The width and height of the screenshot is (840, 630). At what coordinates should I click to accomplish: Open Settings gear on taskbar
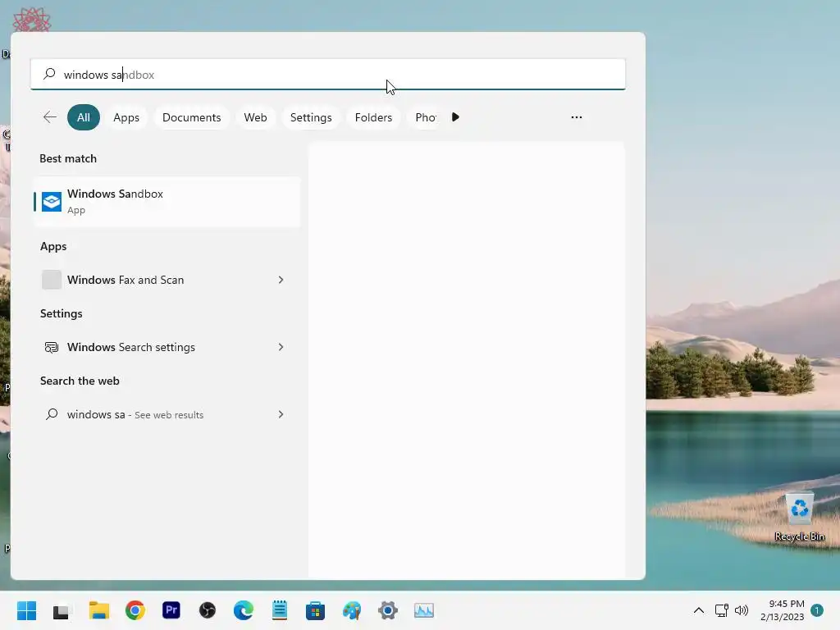click(x=388, y=610)
